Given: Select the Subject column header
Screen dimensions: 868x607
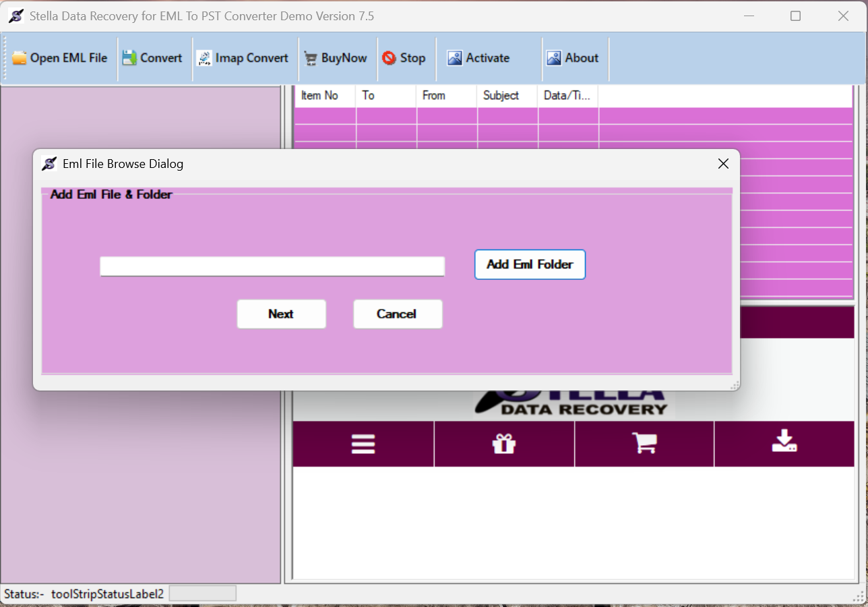Looking at the screenshot, I should [x=507, y=96].
